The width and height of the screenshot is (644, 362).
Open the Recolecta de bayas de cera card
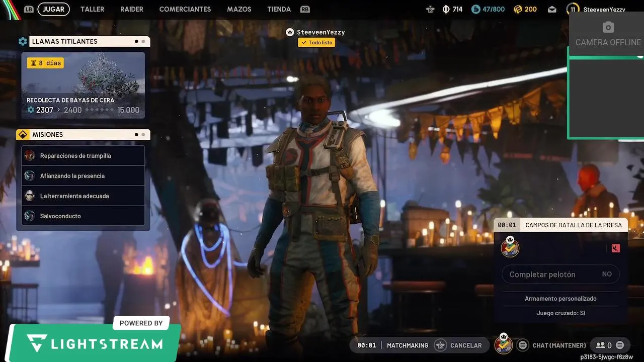(83, 85)
